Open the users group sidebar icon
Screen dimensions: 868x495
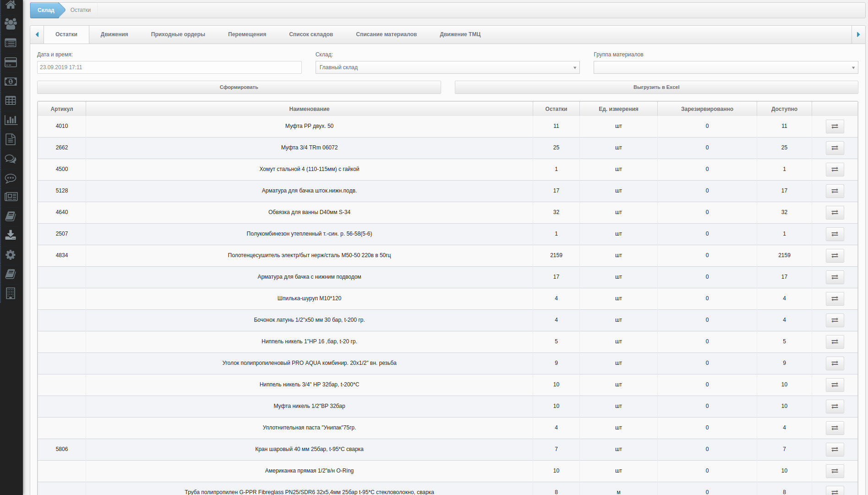11,23
